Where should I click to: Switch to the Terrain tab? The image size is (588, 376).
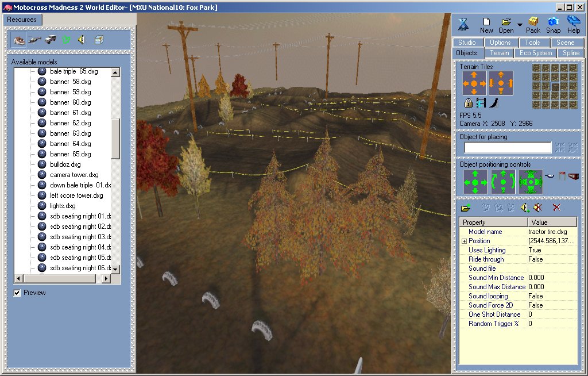[x=500, y=53]
